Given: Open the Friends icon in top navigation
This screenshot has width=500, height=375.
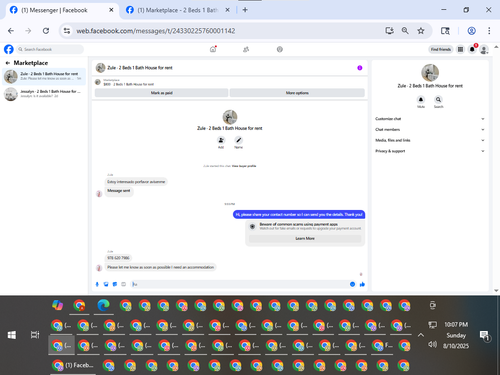Looking at the screenshot, I should tap(246, 49).
